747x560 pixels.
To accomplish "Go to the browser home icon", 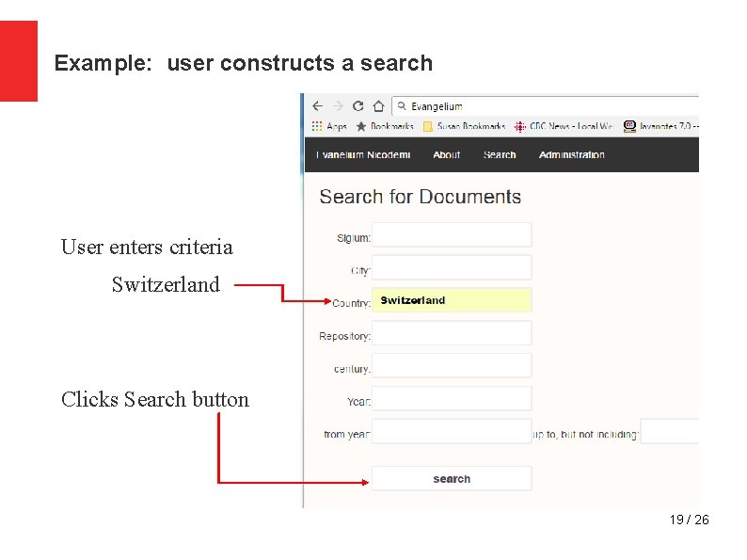I will 379,105.
